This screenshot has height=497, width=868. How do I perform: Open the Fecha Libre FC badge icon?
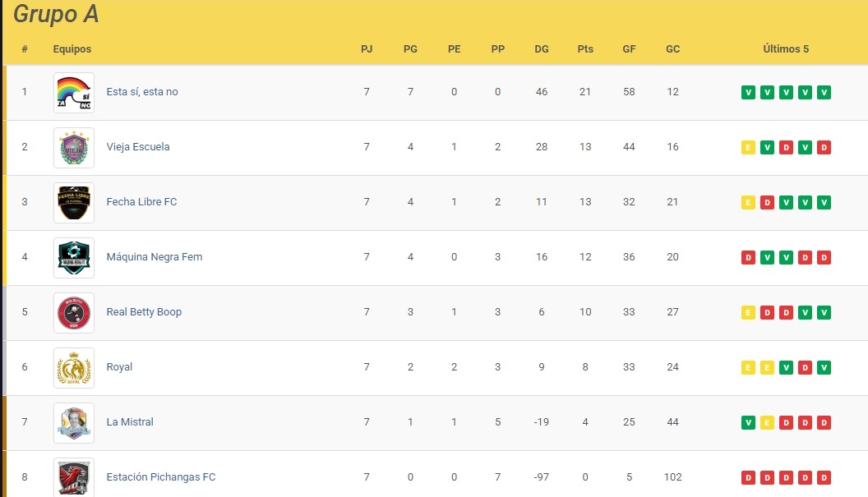point(74,203)
